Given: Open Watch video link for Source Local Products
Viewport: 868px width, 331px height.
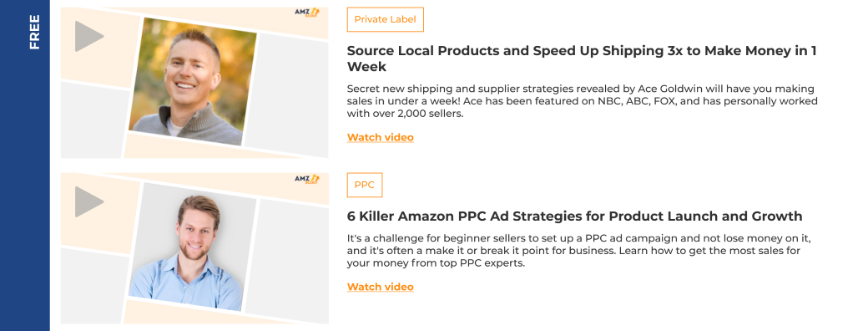Looking at the screenshot, I should tap(381, 137).
